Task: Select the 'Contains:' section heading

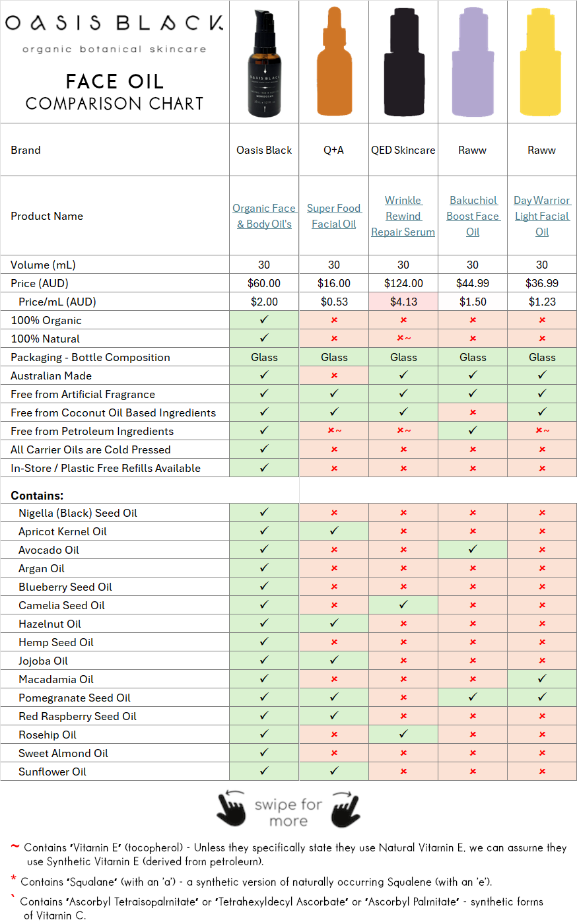Action: tap(37, 496)
